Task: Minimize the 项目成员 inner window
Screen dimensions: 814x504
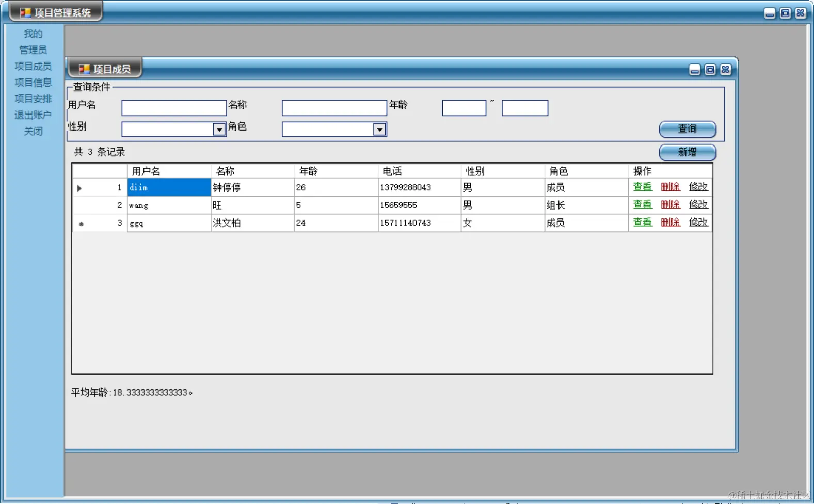Action: (x=695, y=70)
